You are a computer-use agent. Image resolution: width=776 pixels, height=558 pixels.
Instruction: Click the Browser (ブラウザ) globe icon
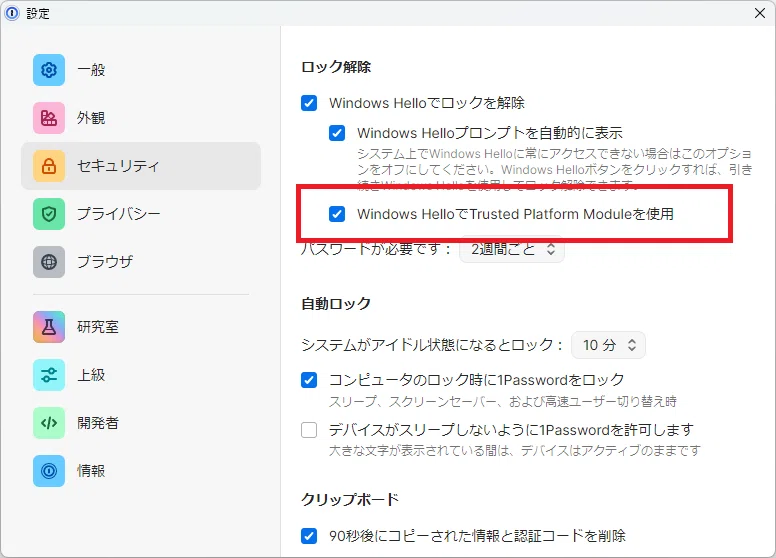[48, 262]
